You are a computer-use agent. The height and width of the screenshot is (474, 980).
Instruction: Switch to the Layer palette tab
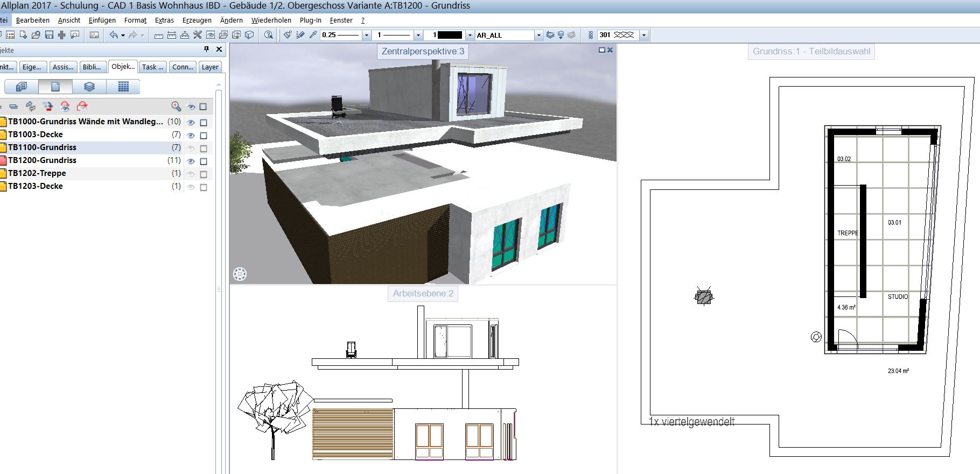[x=210, y=67]
